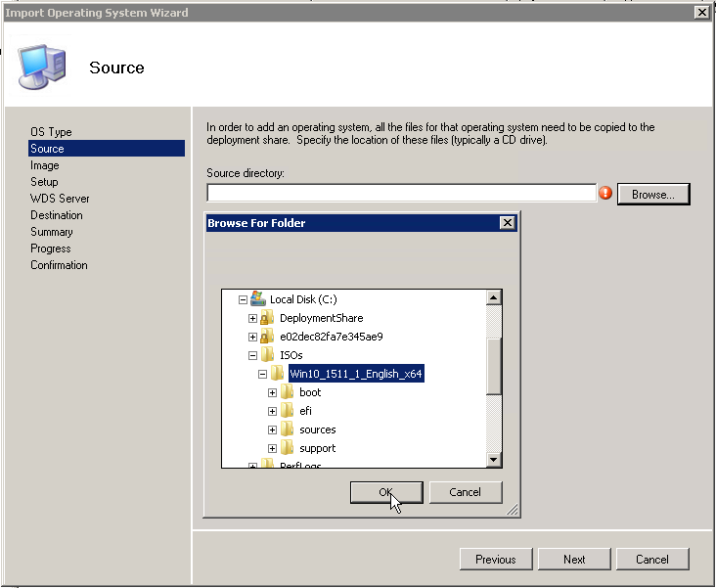716x588 pixels.
Task: Click the ISOs folder icon
Action: click(x=267, y=355)
